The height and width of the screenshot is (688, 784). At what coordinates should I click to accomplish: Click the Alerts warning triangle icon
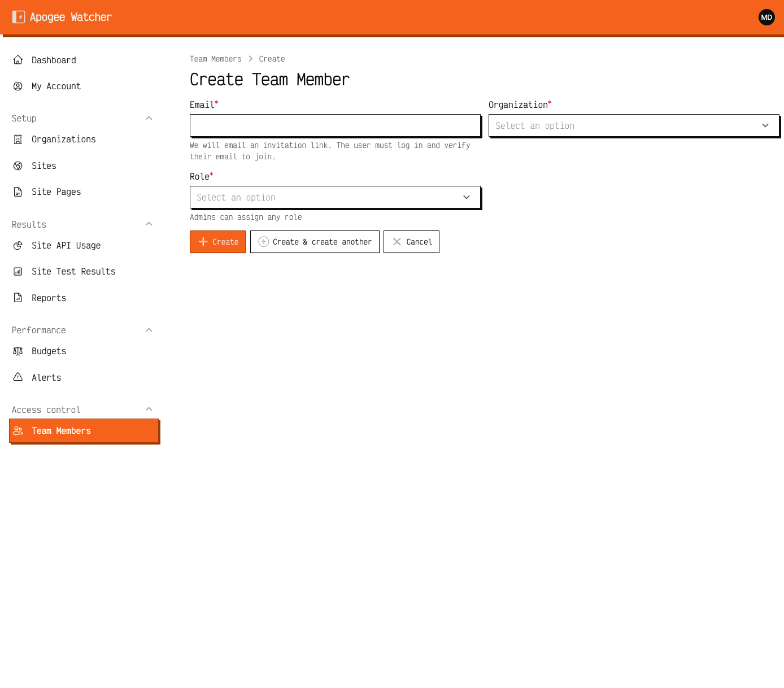coord(18,377)
